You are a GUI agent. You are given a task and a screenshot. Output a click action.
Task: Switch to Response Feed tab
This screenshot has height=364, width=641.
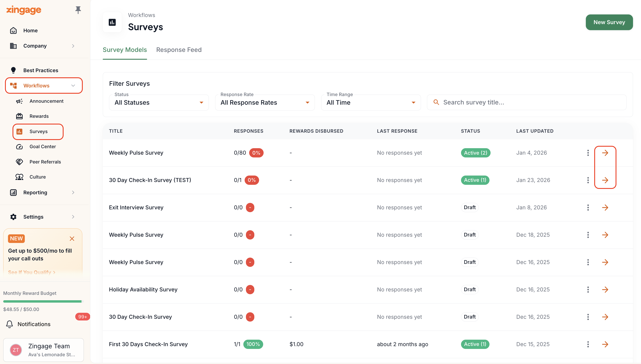tap(179, 50)
